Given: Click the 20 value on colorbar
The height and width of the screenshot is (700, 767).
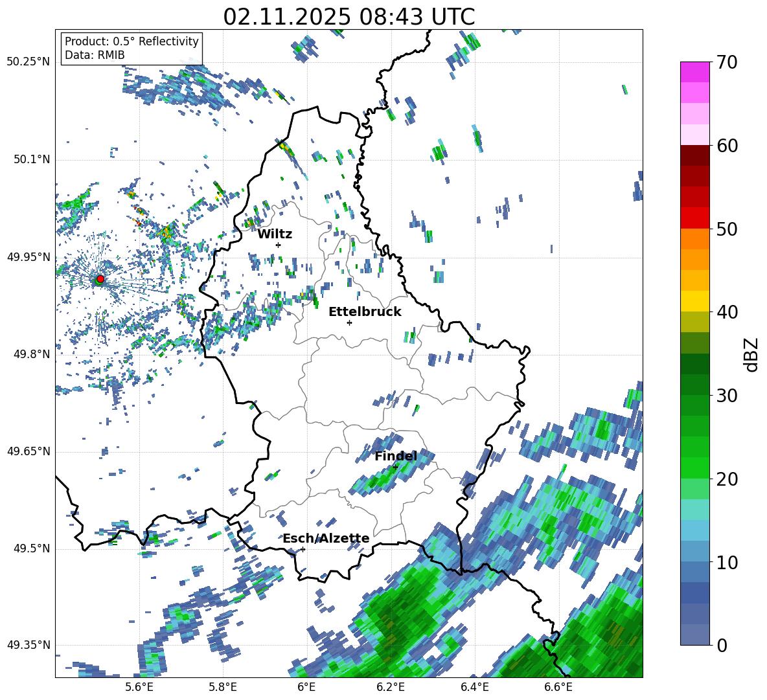Looking at the screenshot, I should [x=727, y=479].
